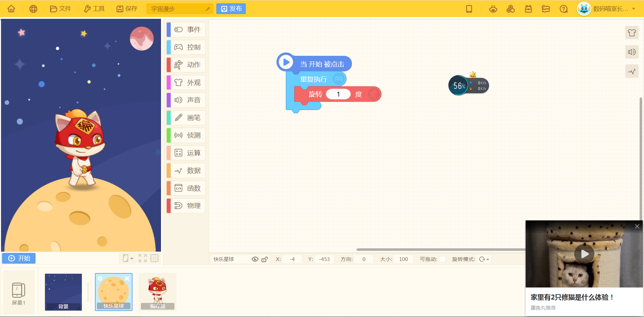This screenshot has height=317, width=644.
Task: Expand the stage device orientation dropdown
Action: click(x=128, y=258)
